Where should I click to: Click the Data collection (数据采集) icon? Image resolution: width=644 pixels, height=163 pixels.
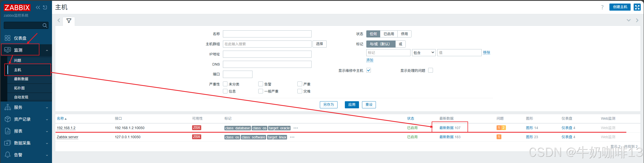coord(8,143)
